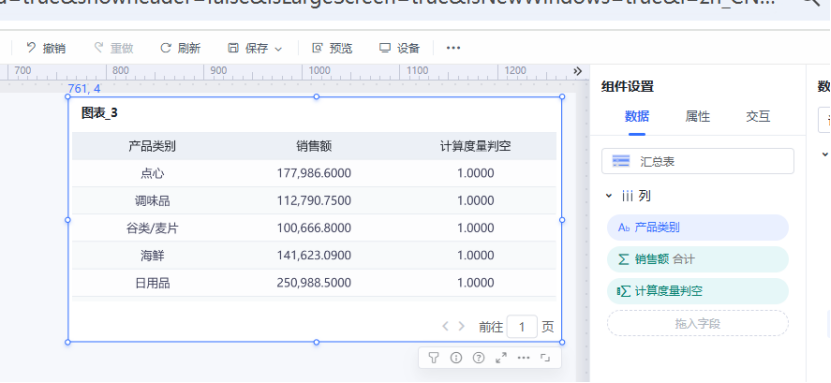
Task: Click the expand arrows fullscreen icon
Action: (501, 358)
